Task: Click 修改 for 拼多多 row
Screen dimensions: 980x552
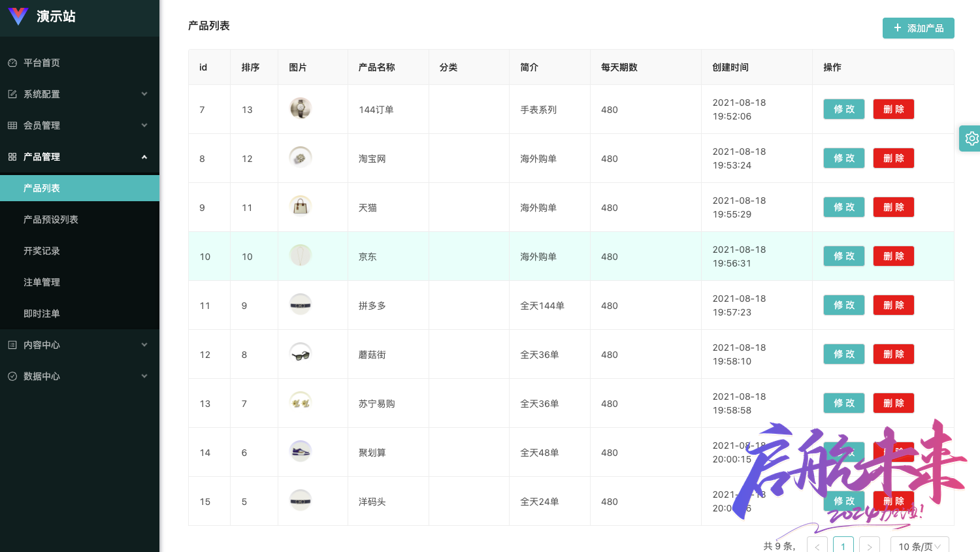Action: tap(844, 305)
